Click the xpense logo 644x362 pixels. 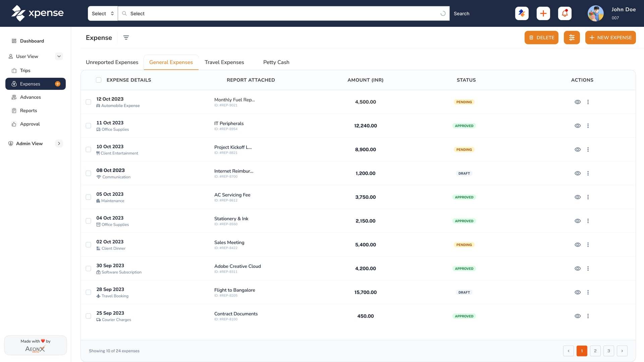(x=37, y=13)
